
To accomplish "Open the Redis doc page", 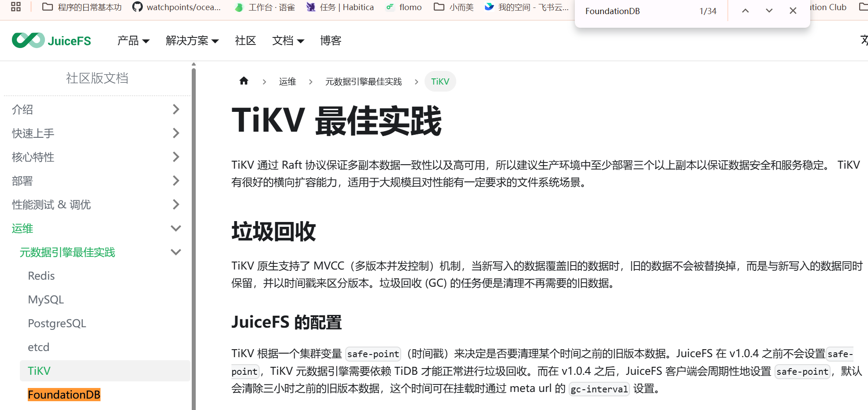I will tap(41, 276).
